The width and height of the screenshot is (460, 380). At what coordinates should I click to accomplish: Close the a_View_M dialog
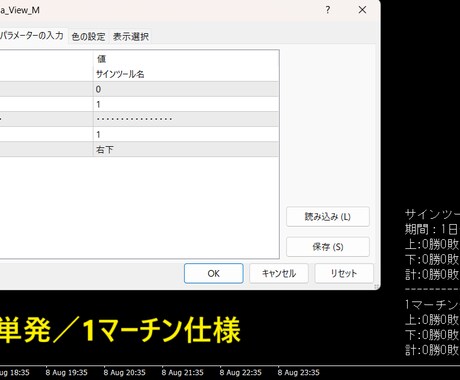[362, 10]
